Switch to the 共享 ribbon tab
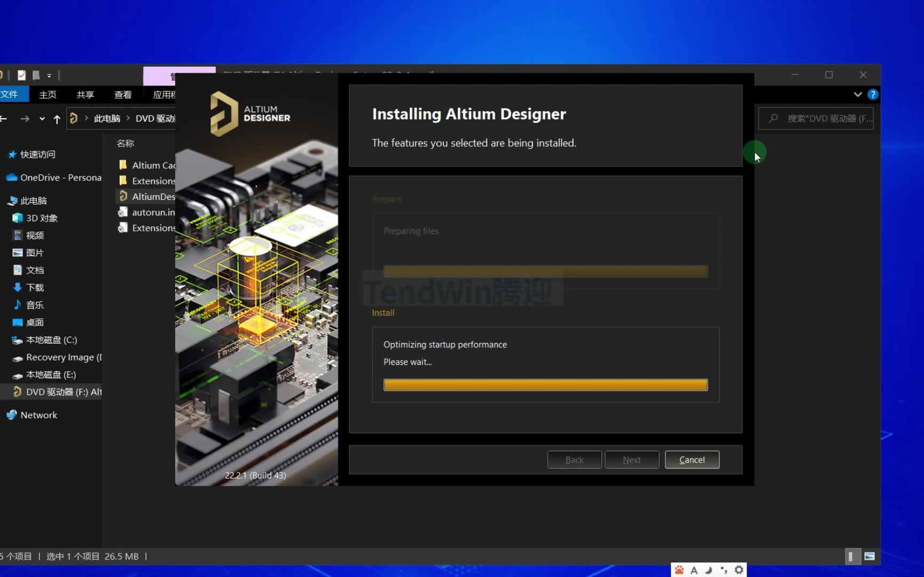 (85, 94)
